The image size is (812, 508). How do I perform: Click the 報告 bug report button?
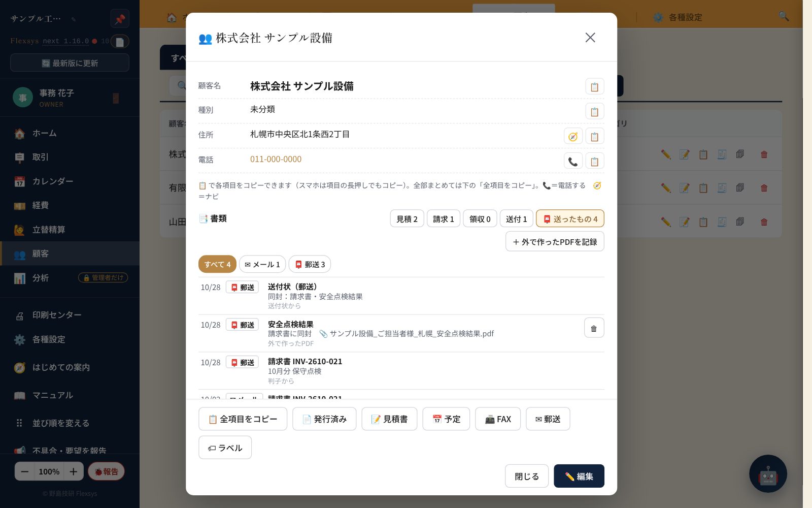point(106,471)
